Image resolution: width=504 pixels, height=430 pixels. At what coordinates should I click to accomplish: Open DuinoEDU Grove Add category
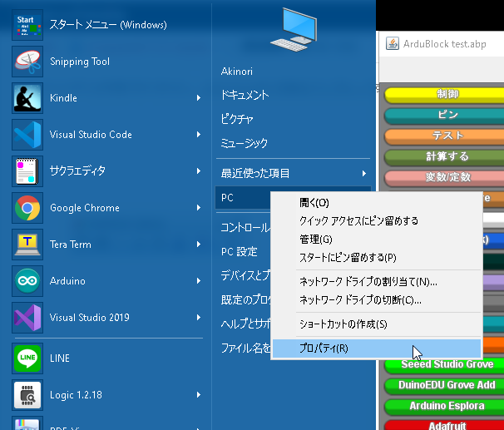(x=444, y=385)
